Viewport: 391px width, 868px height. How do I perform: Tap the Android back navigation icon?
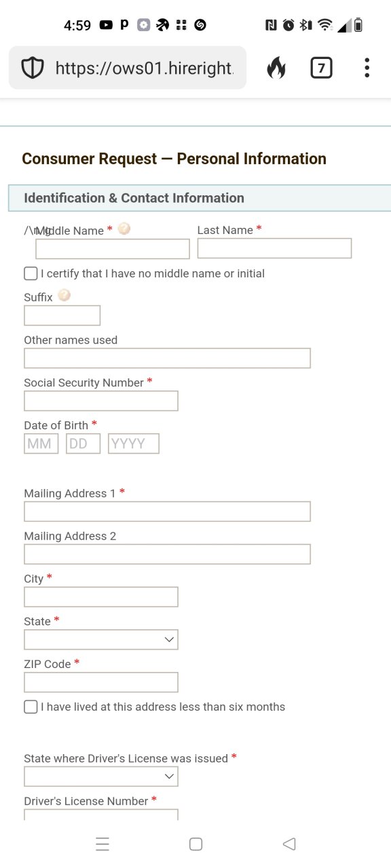(289, 844)
